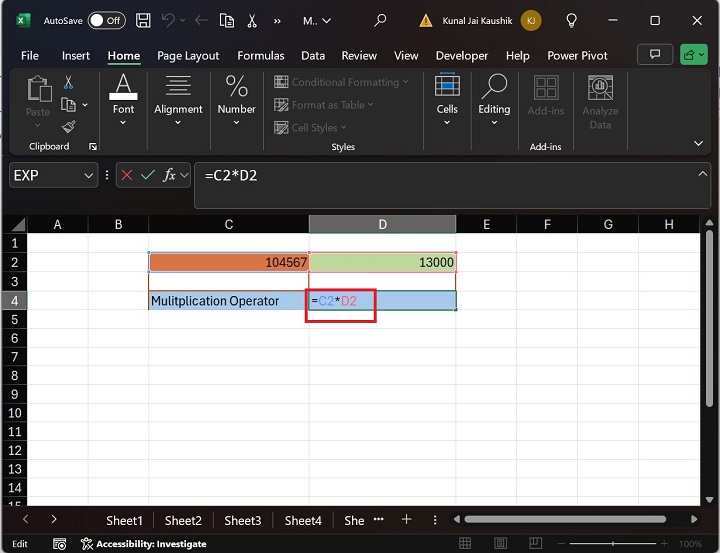Confirm formula with the Enter checkmark
720x553 pixels.
tap(148, 175)
